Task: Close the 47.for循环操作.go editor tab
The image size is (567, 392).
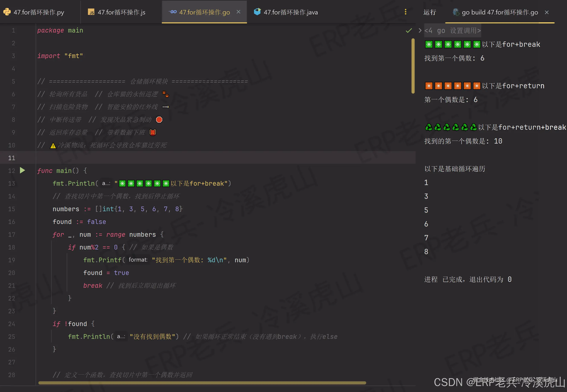Action: [x=238, y=12]
